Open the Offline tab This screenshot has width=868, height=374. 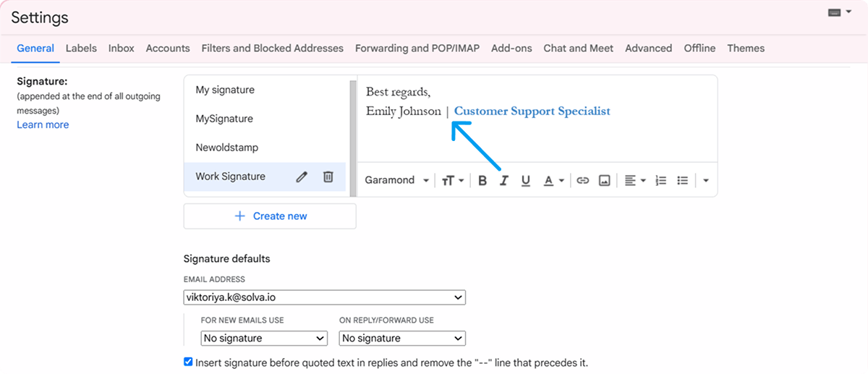pos(699,48)
